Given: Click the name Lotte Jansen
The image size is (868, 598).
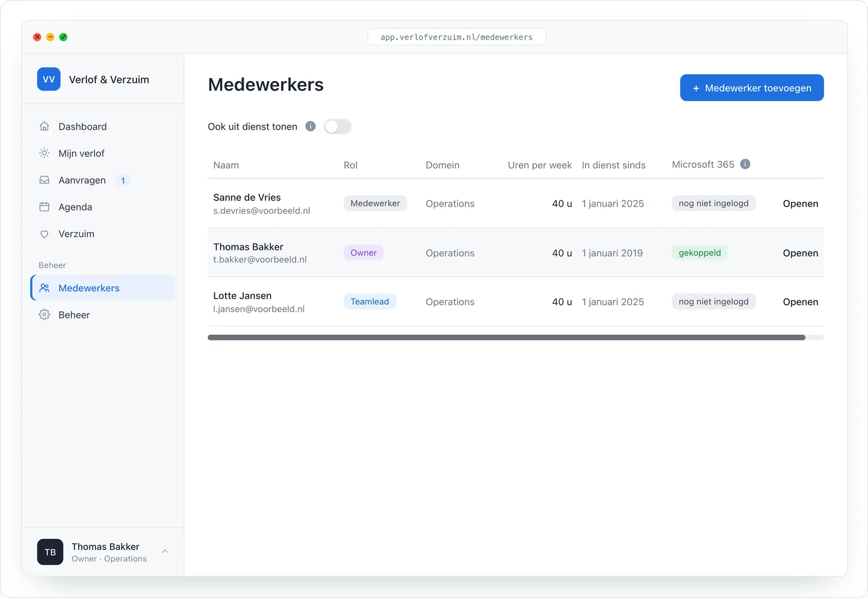Looking at the screenshot, I should [242, 295].
